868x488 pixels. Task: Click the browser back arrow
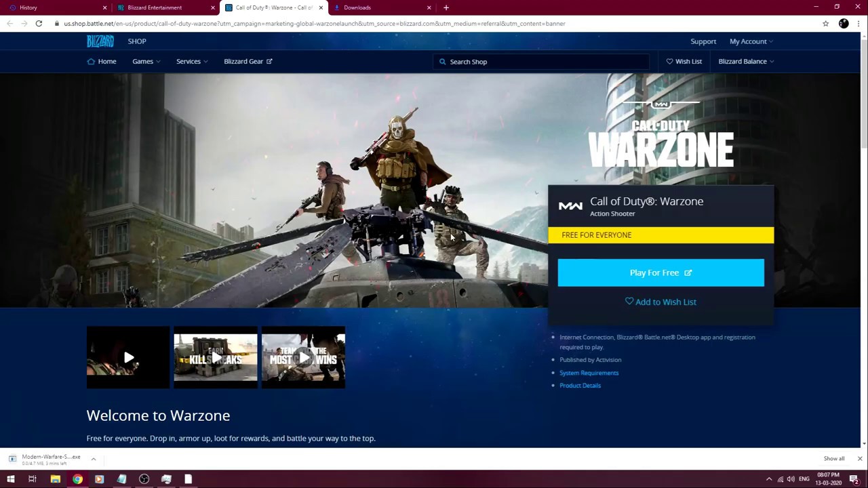click(9, 24)
